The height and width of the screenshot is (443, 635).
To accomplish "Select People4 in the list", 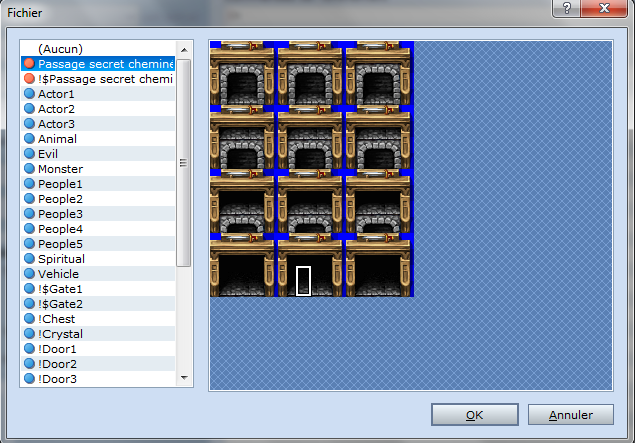I will point(98,229).
